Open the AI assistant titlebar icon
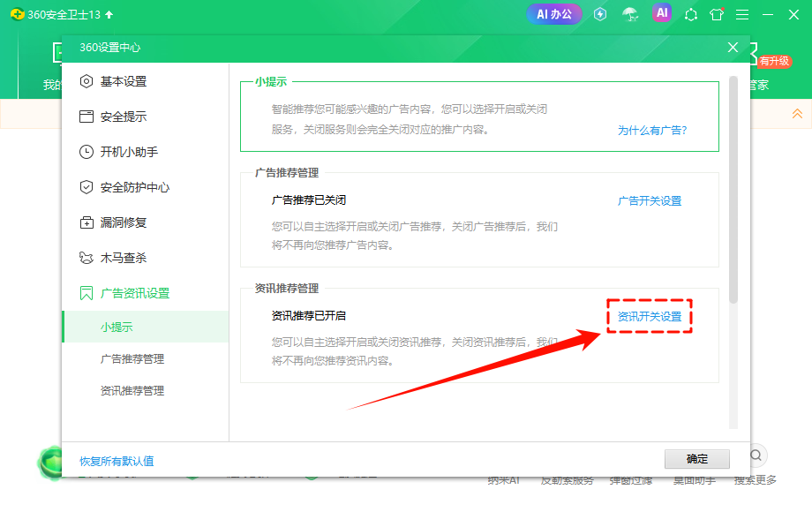 coord(662,14)
